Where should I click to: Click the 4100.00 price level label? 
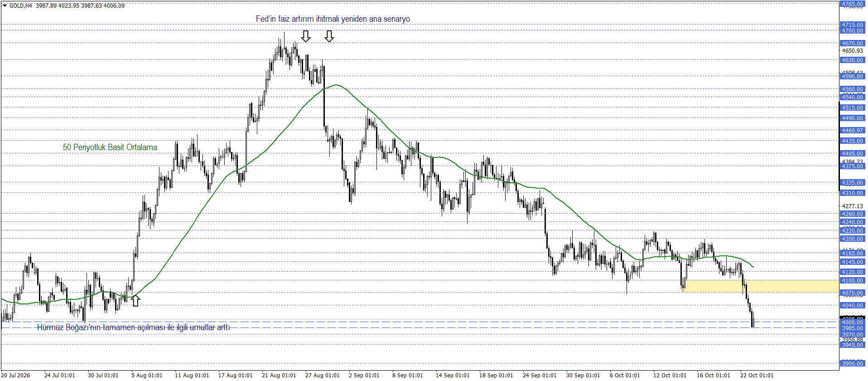(x=853, y=281)
